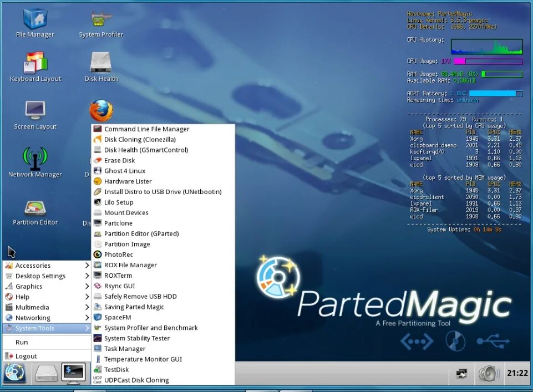Open the Desktop Settings menu category
Viewport: 533px width, 392px height.
tap(47, 276)
